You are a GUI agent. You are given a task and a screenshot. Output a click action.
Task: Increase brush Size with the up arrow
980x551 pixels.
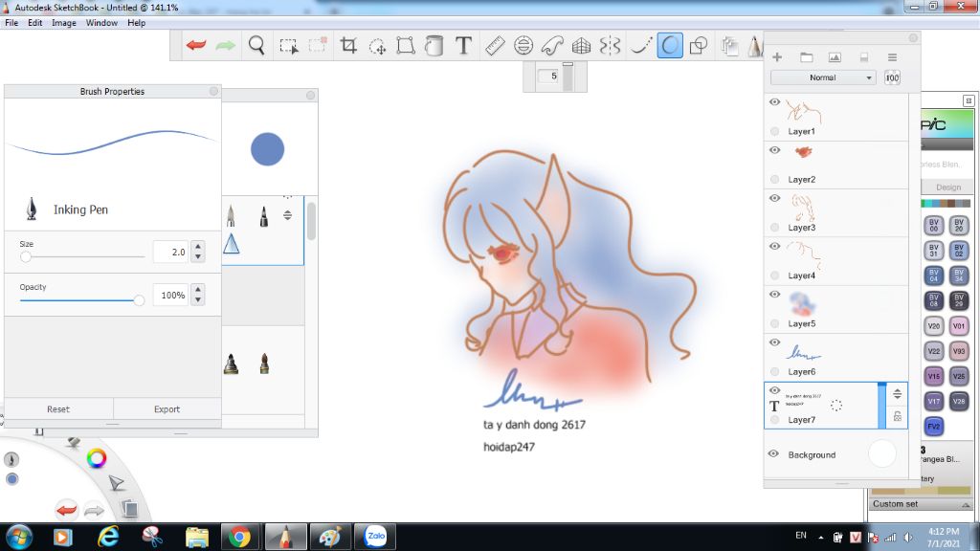tap(198, 246)
